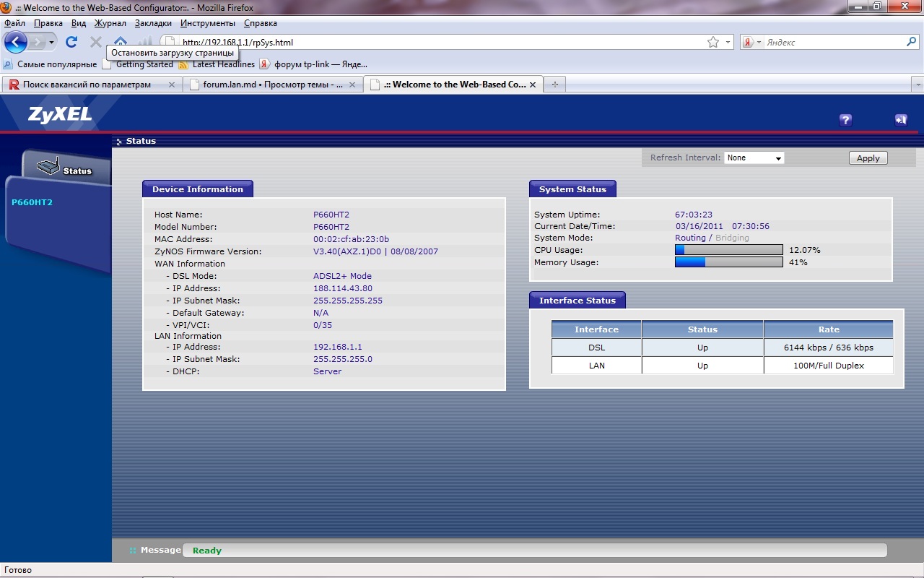Click the bookmark star in address bar
The width and height of the screenshot is (924, 578).
713,43
